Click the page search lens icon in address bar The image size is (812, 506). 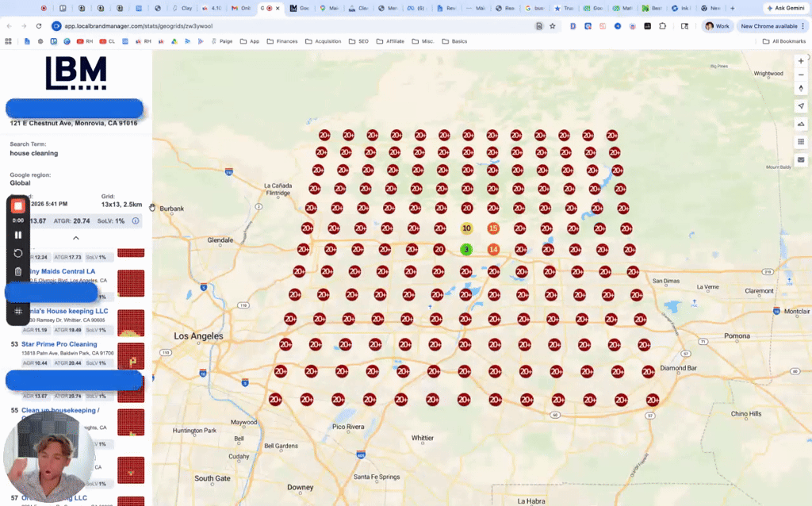click(539, 26)
